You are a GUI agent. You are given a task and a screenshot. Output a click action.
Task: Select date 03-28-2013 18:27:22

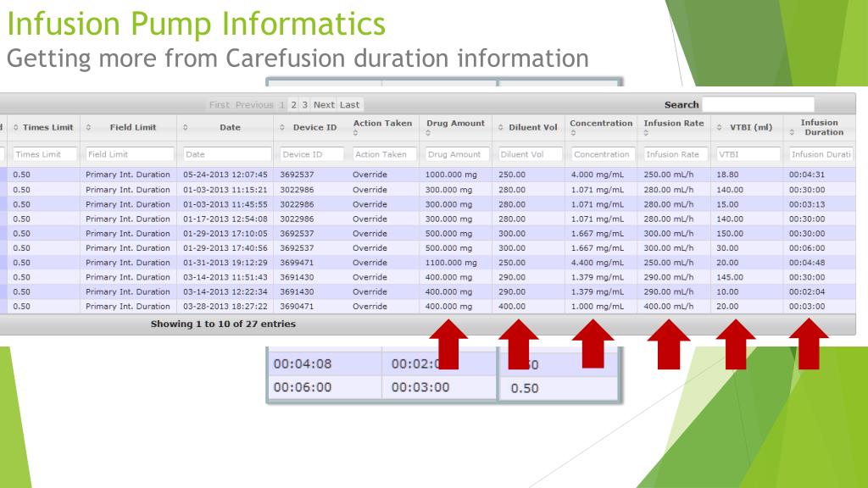point(225,307)
